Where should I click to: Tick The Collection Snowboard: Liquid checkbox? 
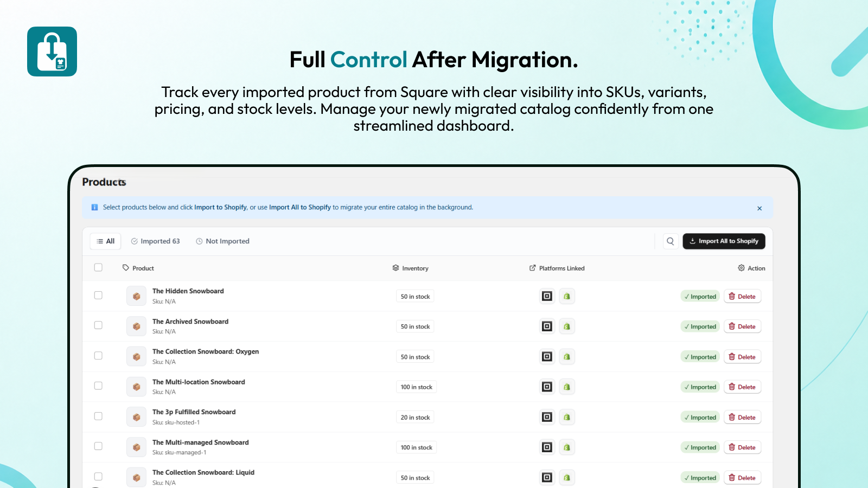[98, 477]
